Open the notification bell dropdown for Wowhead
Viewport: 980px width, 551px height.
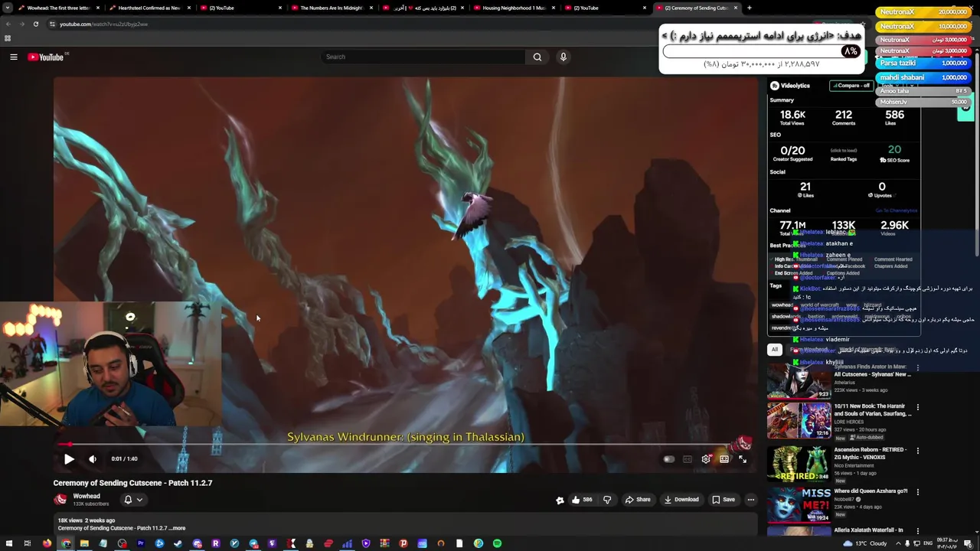132,500
